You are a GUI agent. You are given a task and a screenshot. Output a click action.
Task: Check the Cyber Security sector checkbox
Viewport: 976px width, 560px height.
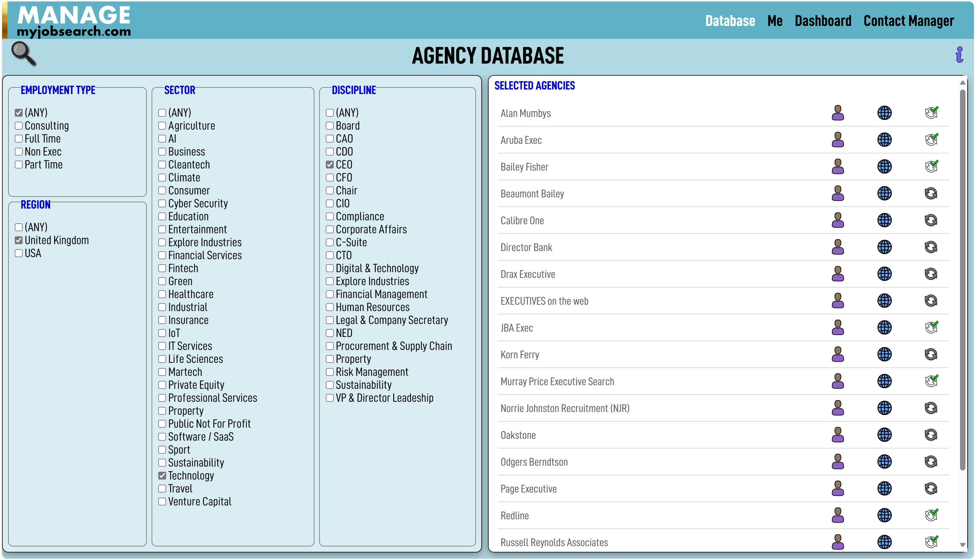coord(162,203)
